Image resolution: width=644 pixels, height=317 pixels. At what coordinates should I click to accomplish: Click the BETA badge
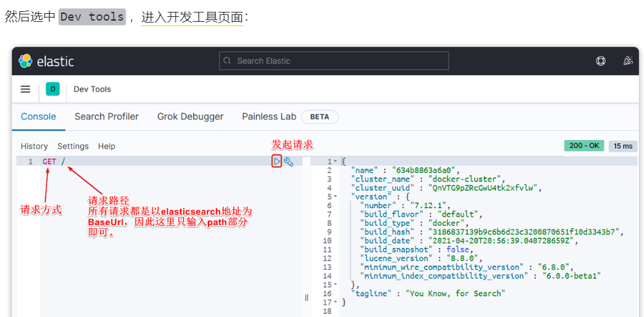pyautogui.click(x=319, y=117)
